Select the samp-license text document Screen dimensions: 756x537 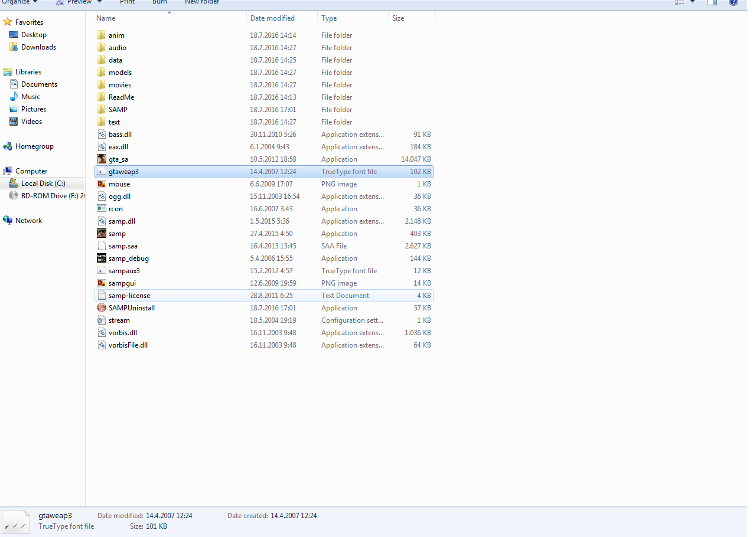click(x=129, y=296)
